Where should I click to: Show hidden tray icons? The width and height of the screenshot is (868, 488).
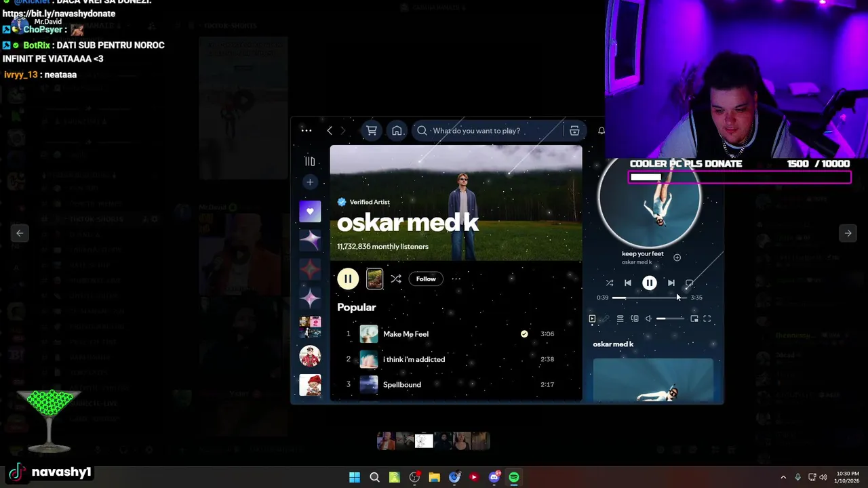pyautogui.click(x=783, y=478)
